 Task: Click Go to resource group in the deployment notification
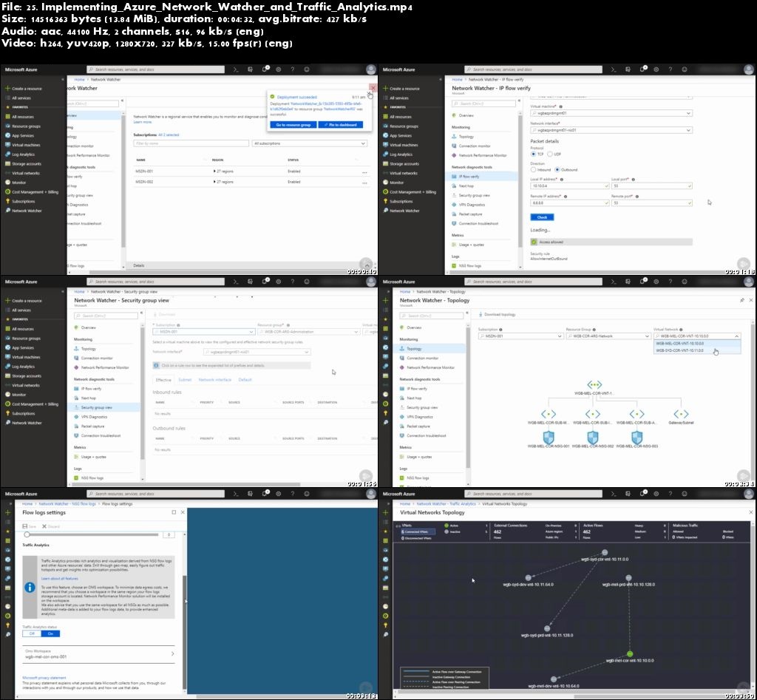(x=293, y=125)
